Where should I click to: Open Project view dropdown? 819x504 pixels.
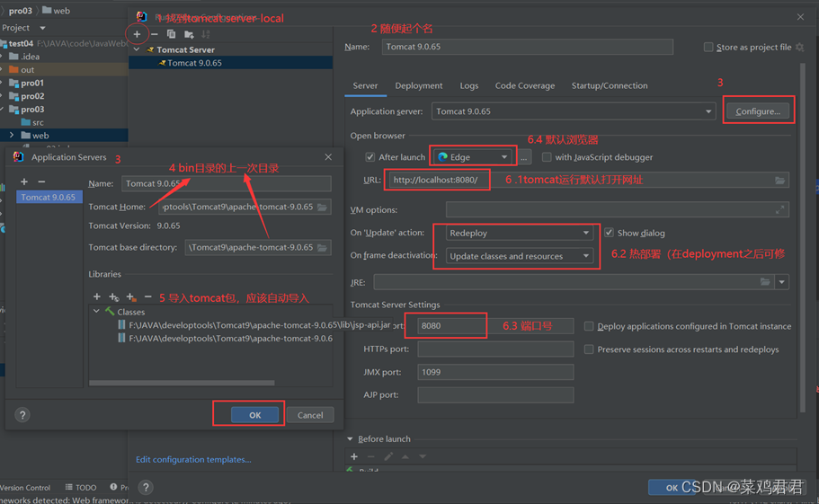43,28
